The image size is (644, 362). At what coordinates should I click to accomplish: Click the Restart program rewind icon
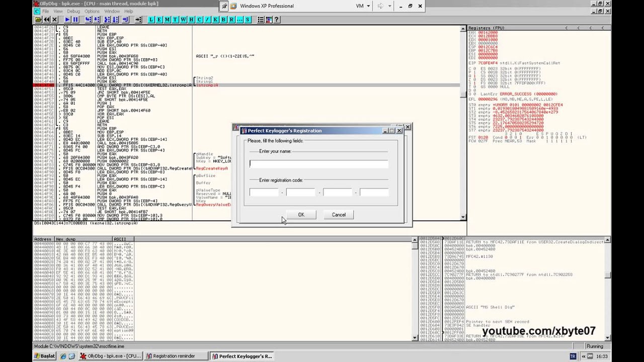[46, 20]
